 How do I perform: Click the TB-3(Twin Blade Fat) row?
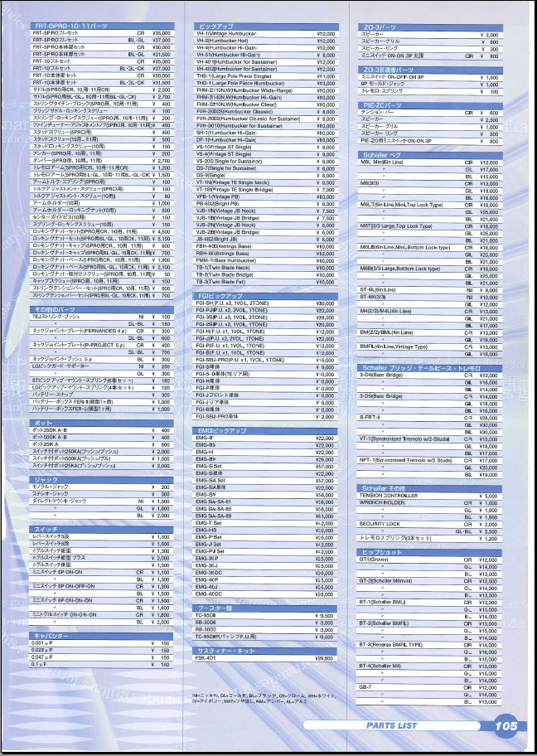[x=267, y=282]
